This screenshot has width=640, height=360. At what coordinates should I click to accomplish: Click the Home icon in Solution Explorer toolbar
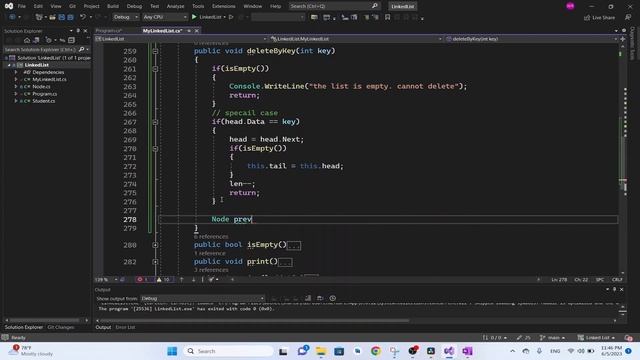27,40
